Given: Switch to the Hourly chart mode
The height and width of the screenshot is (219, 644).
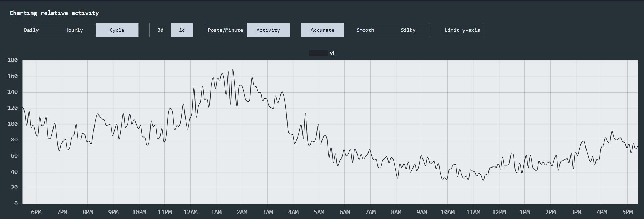Looking at the screenshot, I should (74, 30).
